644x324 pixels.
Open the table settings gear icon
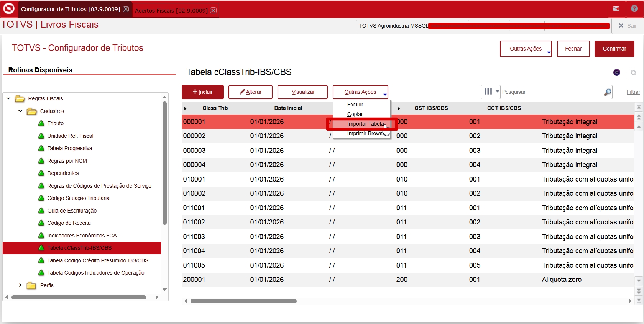point(633,72)
